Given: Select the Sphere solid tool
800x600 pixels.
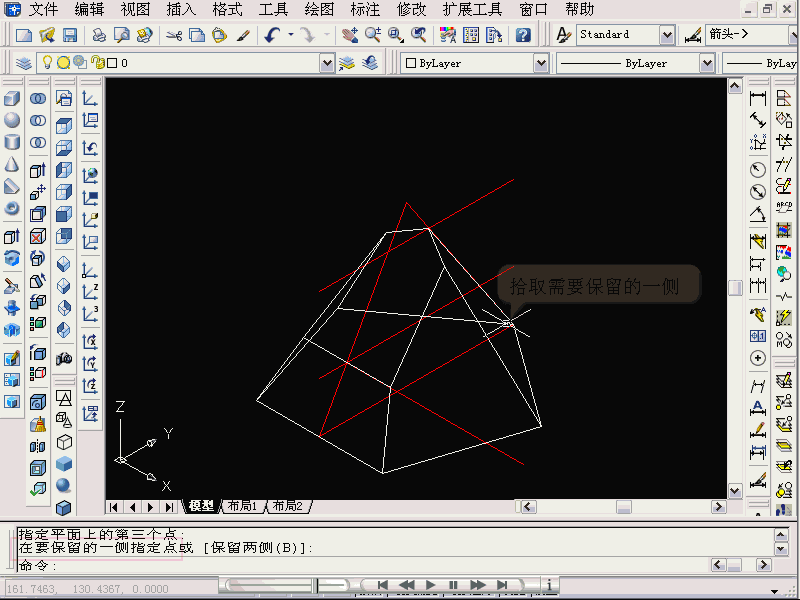Looking at the screenshot, I should click(x=12, y=121).
